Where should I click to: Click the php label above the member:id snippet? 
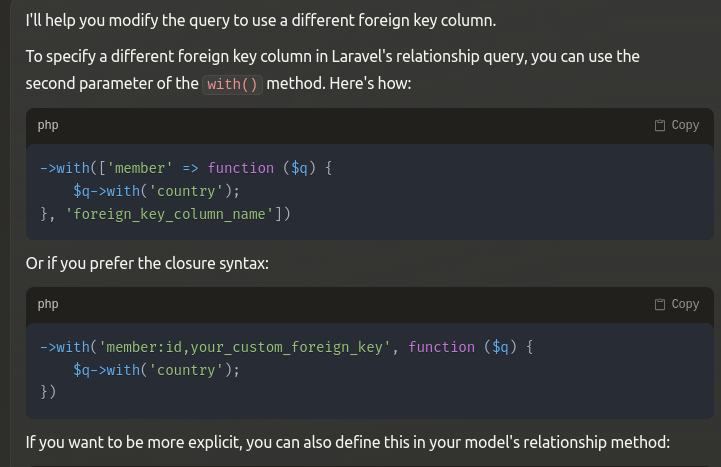pos(48,304)
